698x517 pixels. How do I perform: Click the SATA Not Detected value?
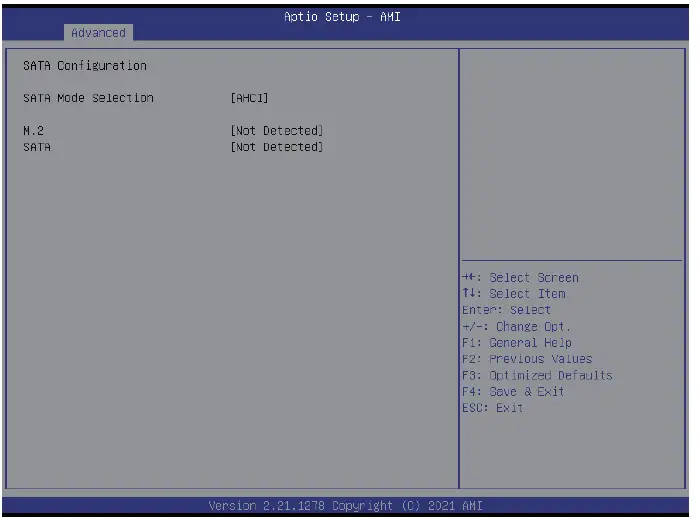276,147
